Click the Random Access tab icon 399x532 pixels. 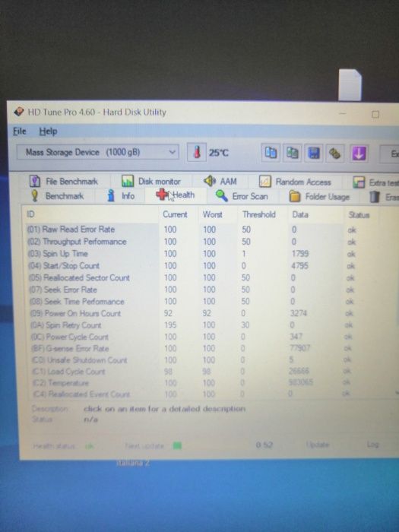click(x=265, y=182)
